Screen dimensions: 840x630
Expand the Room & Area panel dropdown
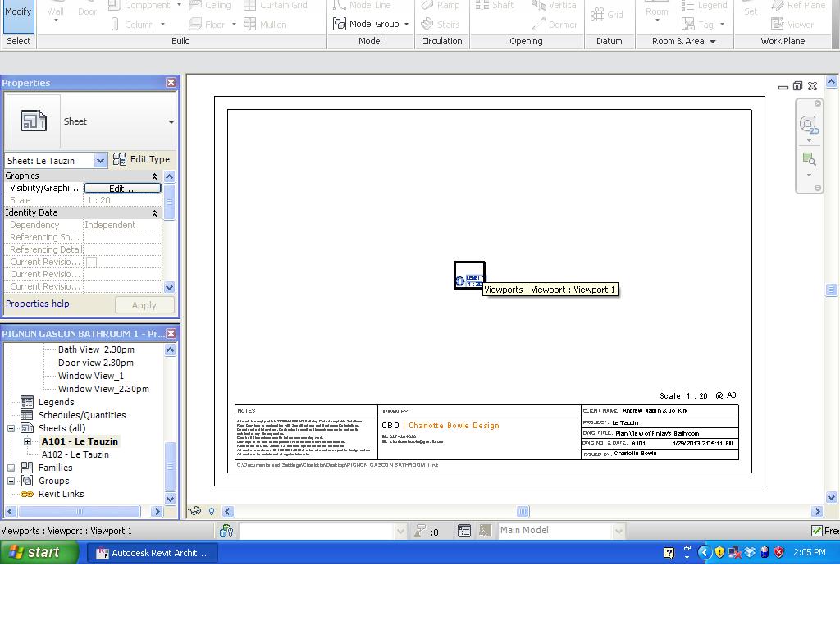tap(713, 41)
